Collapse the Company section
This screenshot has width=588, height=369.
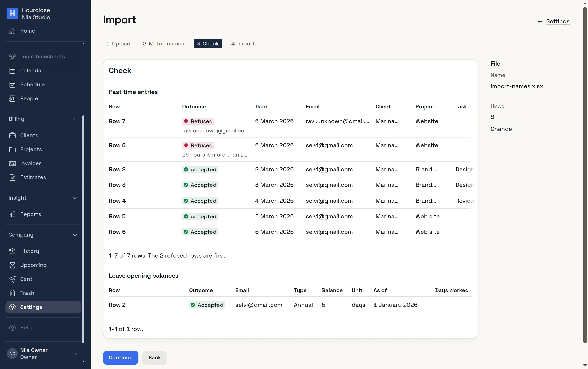click(75, 235)
